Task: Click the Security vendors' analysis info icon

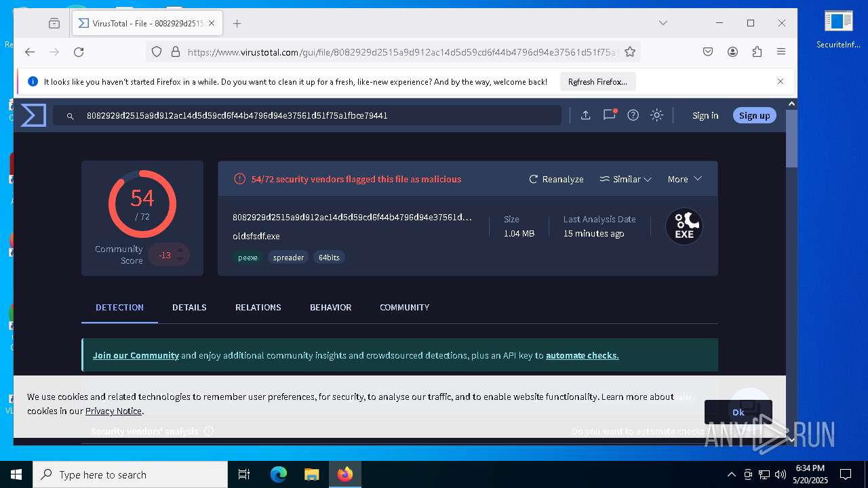Action: pyautogui.click(x=209, y=431)
